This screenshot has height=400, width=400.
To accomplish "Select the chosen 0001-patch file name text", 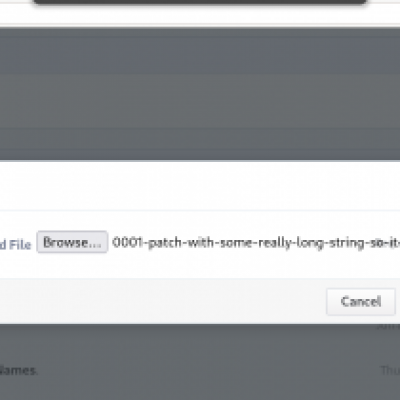I will pyautogui.click(x=256, y=243).
